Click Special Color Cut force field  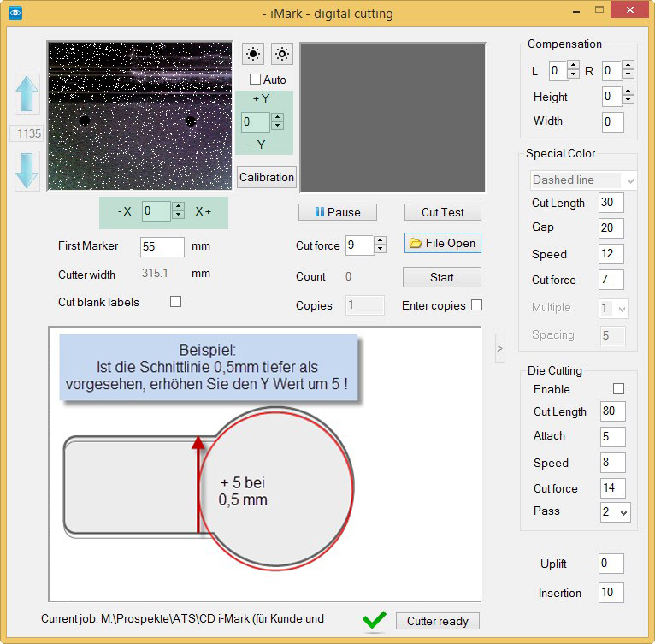[611, 280]
